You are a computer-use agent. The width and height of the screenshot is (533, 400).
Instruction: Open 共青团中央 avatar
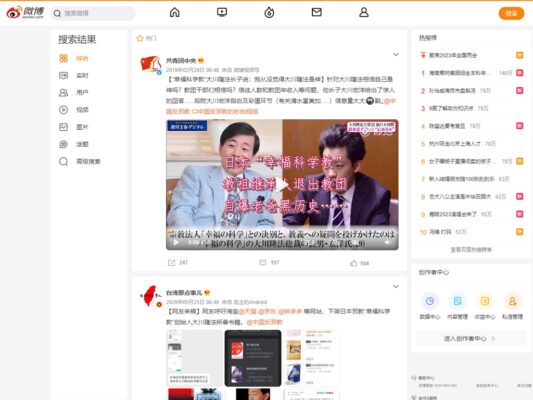pyautogui.click(x=151, y=65)
